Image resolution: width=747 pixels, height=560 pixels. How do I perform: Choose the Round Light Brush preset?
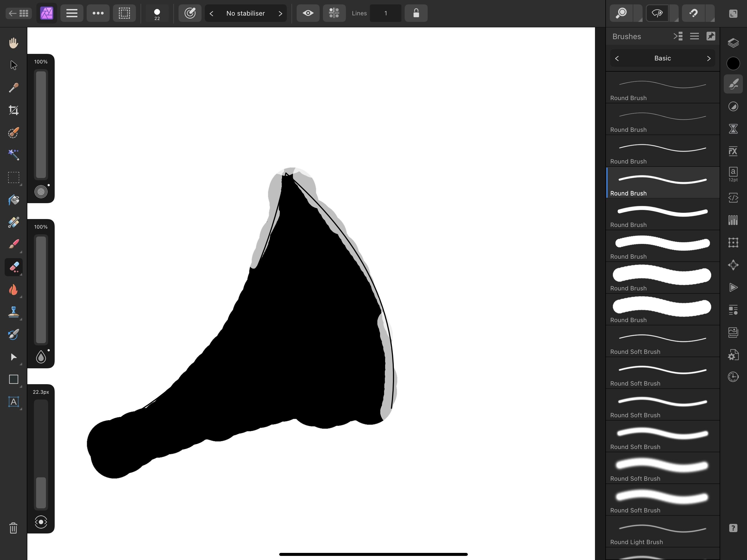(x=662, y=532)
